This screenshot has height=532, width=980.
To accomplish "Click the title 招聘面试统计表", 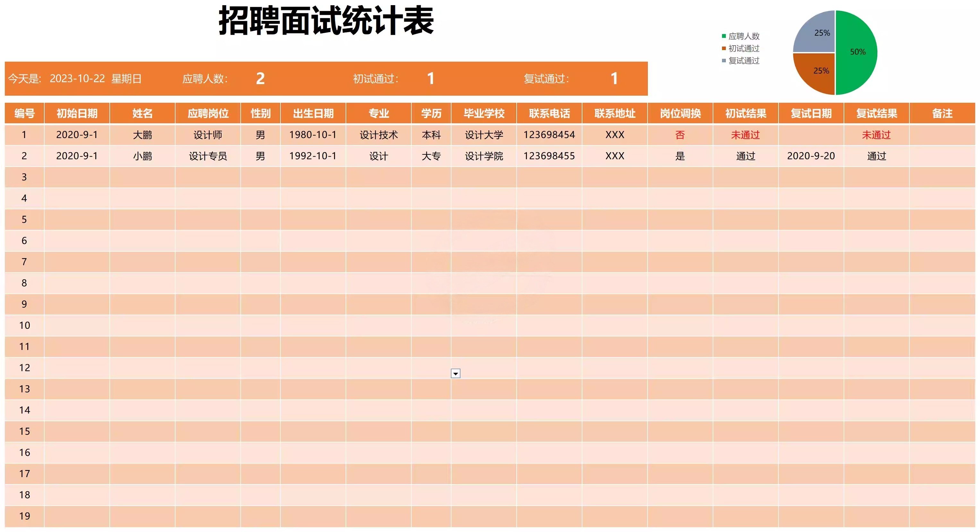I will [x=326, y=21].
